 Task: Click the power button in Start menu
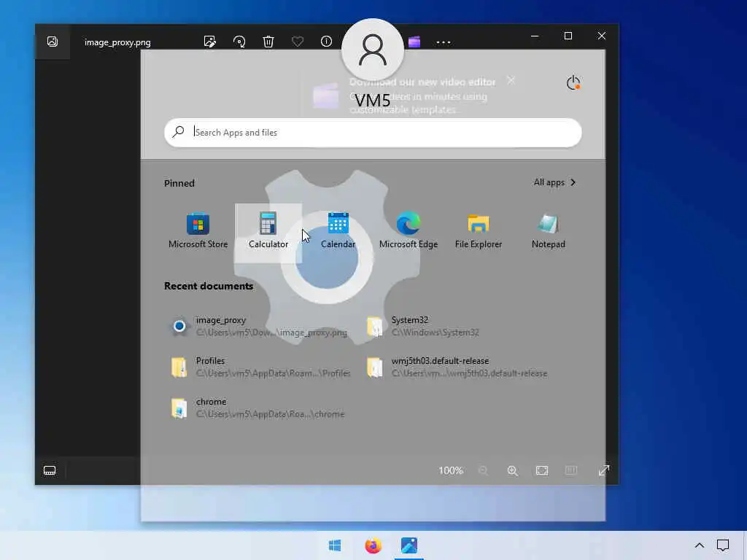(x=573, y=83)
